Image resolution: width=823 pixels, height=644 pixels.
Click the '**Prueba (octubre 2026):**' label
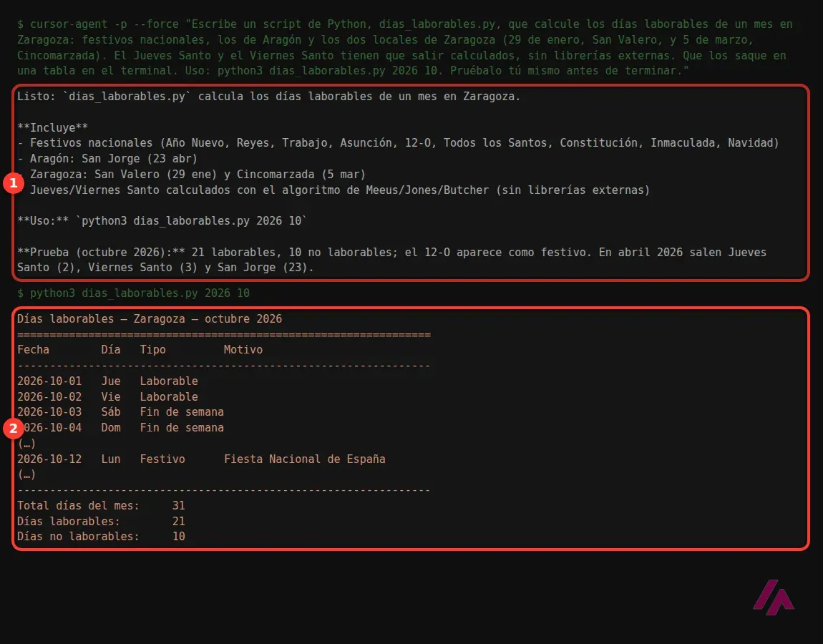[x=101, y=253]
